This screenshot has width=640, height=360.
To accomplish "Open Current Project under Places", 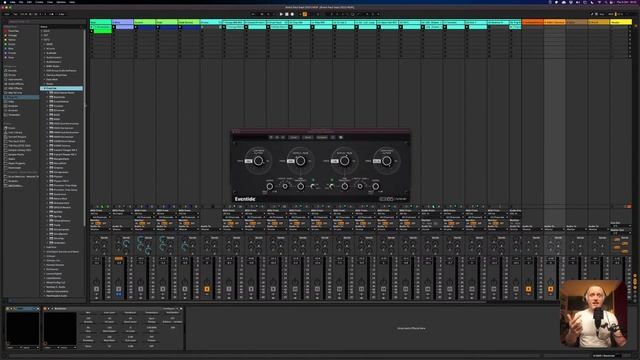I will coord(17,137).
